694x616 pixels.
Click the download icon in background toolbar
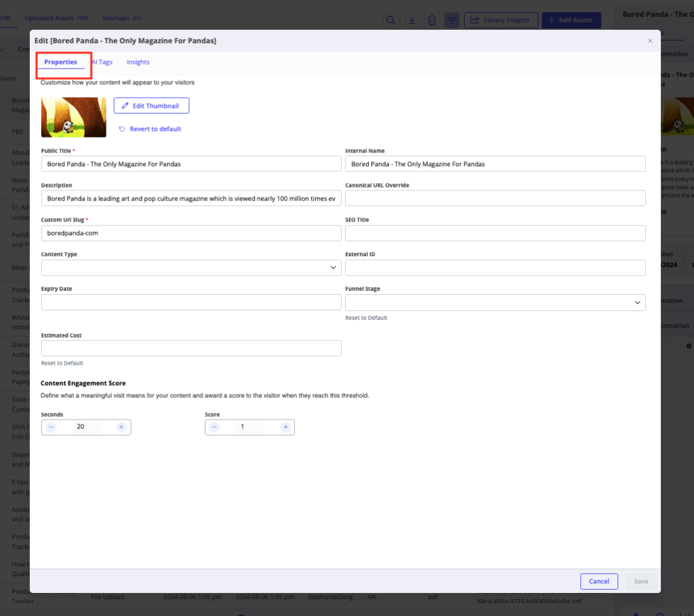click(x=411, y=20)
